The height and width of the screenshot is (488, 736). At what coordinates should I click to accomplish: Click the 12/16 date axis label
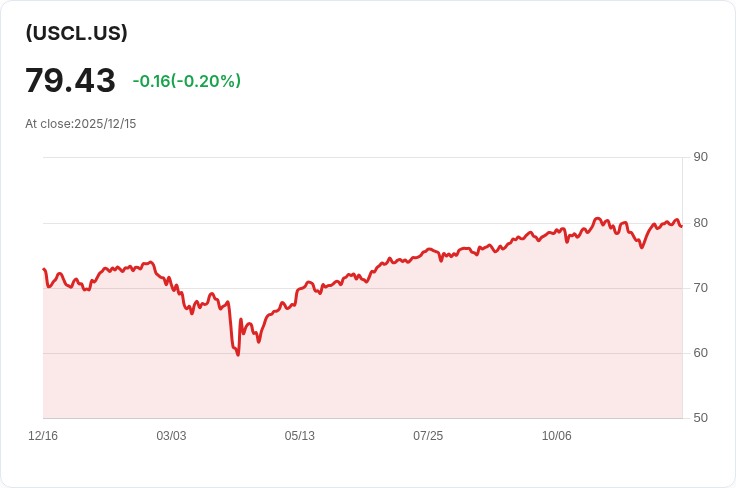(43, 436)
